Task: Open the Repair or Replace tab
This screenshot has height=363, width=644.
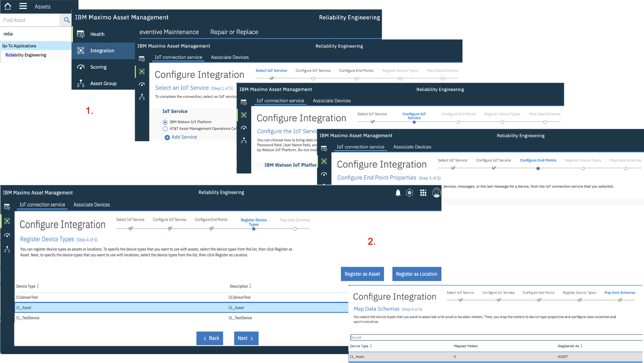Action: point(234,32)
